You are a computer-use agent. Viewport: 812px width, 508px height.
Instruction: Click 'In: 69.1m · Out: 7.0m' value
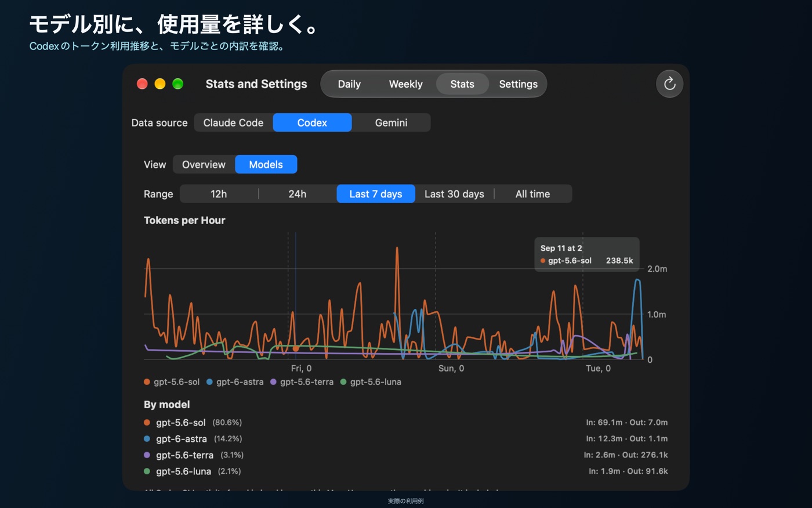[x=626, y=423]
